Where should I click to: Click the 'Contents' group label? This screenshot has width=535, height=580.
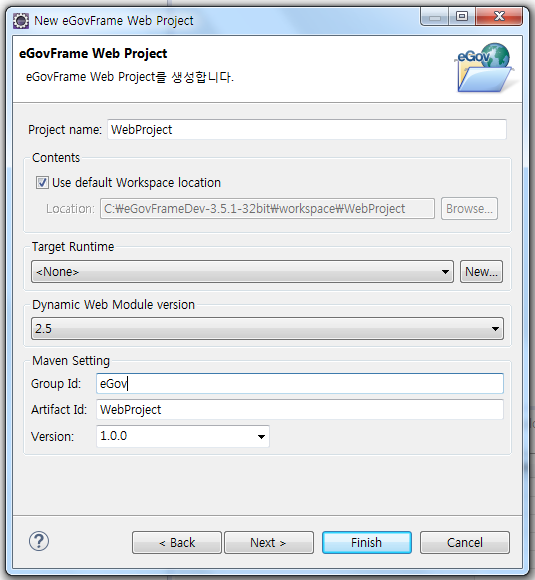click(56, 158)
